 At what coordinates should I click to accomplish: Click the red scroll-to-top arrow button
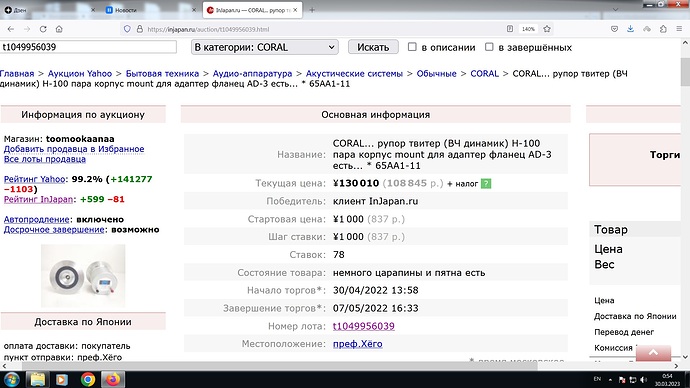653,353
